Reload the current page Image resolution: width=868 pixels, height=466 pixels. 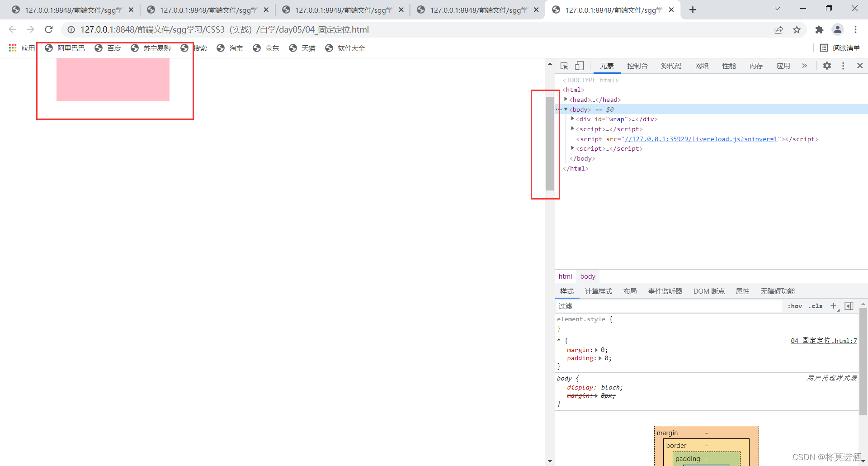click(x=49, y=29)
